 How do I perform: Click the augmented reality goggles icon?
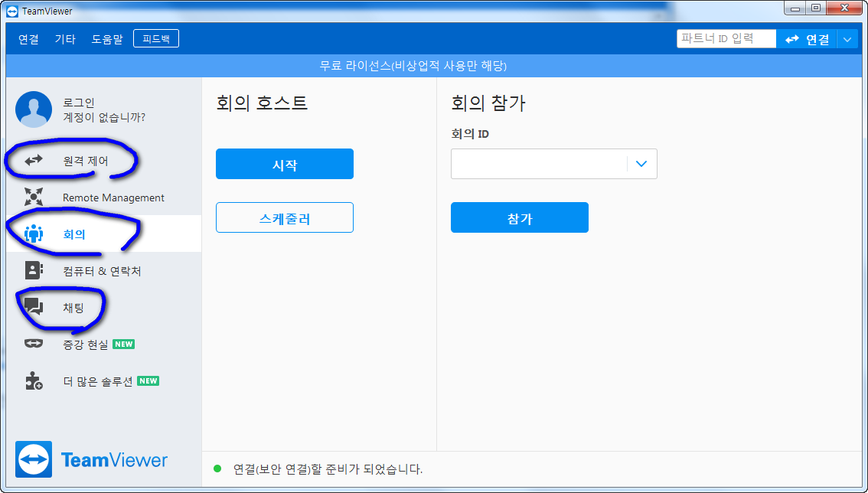(34, 344)
